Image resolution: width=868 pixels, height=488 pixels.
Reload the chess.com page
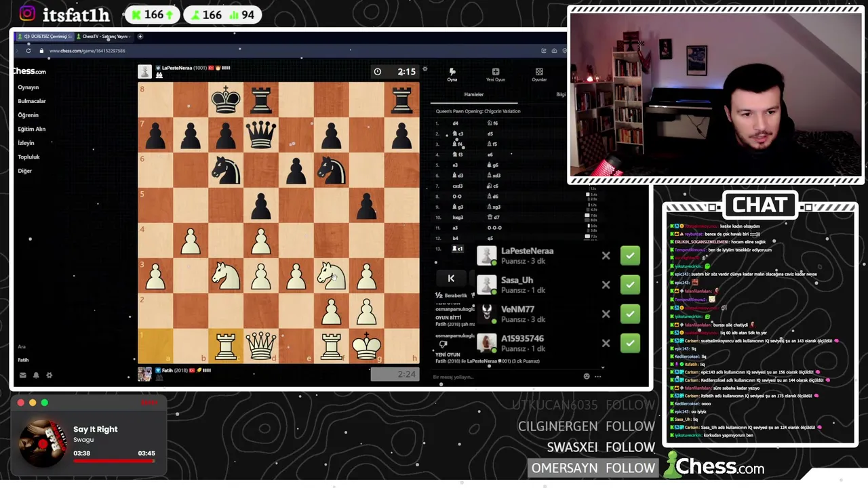tap(28, 51)
